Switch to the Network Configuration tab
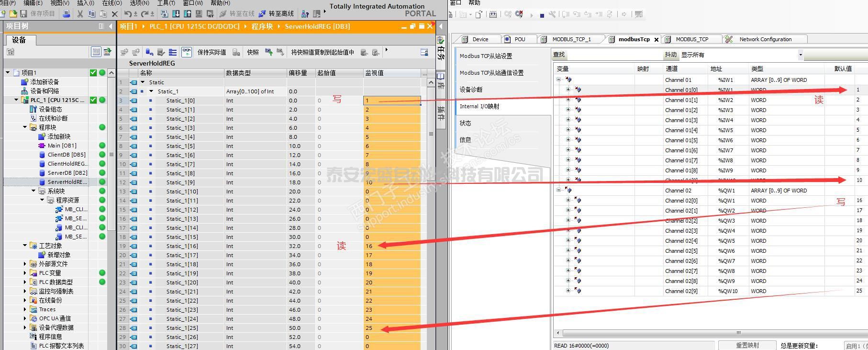This screenshot has height=350, width=868. pyautogui.click(x=765, y=39)
